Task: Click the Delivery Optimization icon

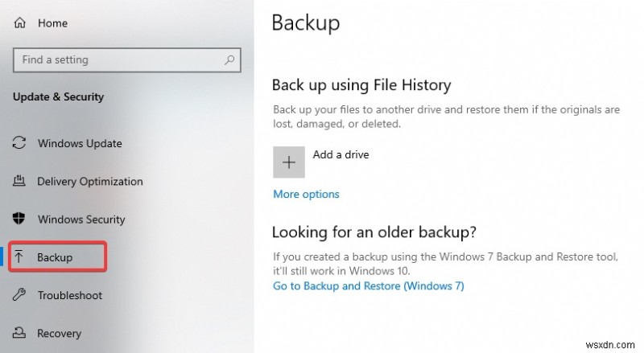Action: (x=20, y=182)
